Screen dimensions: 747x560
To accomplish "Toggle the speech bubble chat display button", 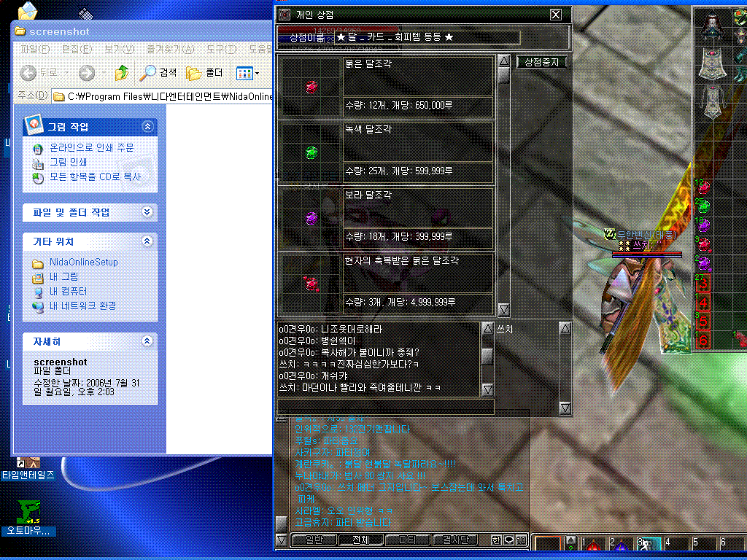I will [509, 540].
